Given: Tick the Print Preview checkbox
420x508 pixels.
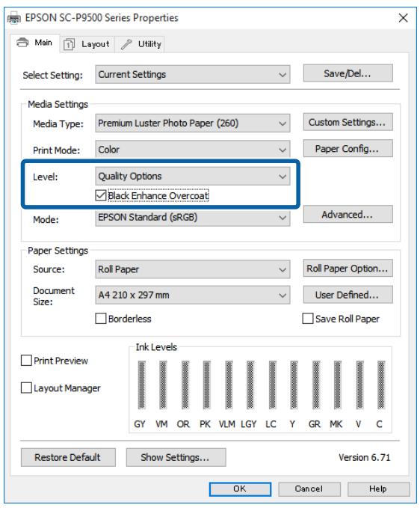Looking at the screenshot, I should click(x=26, y=361).
